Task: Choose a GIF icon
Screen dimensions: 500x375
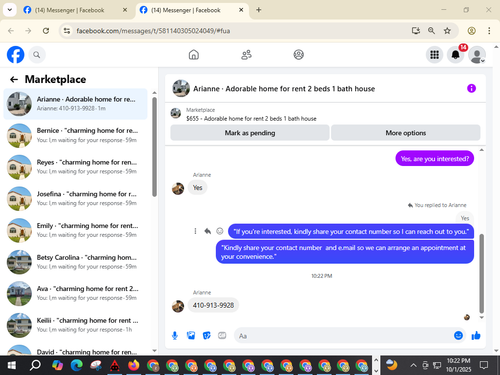Action: coord(222,336)
